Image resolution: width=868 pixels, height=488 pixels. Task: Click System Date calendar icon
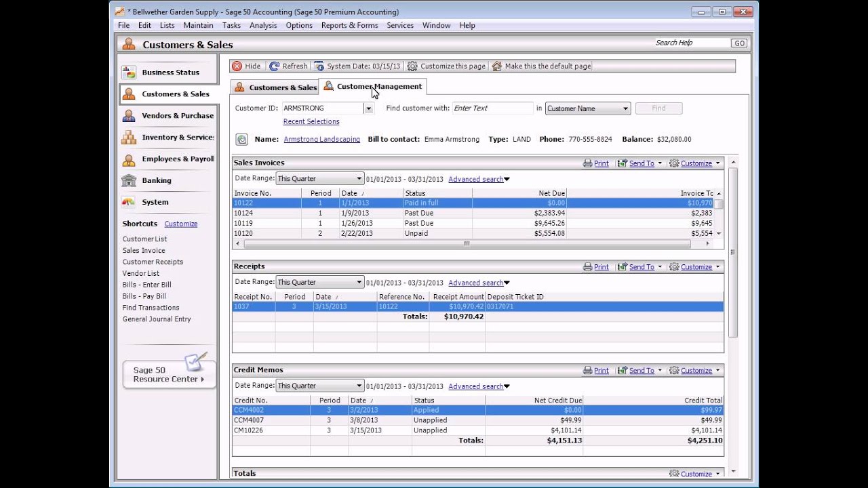[319, 66]
